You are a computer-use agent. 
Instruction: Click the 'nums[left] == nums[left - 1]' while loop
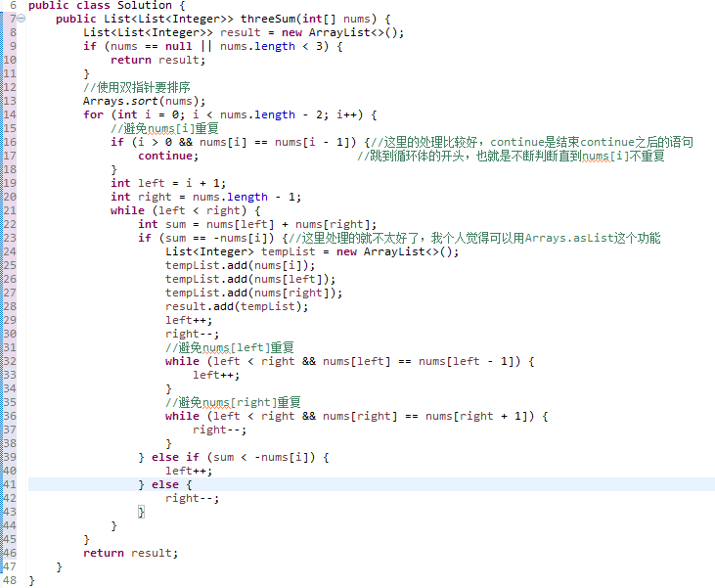coord(349,361)
